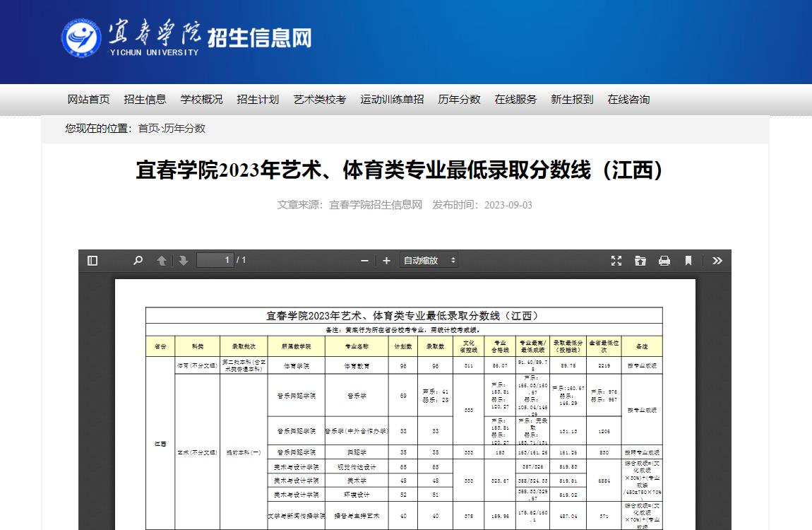Click the 体育教育 major cell

pos(357,366)
